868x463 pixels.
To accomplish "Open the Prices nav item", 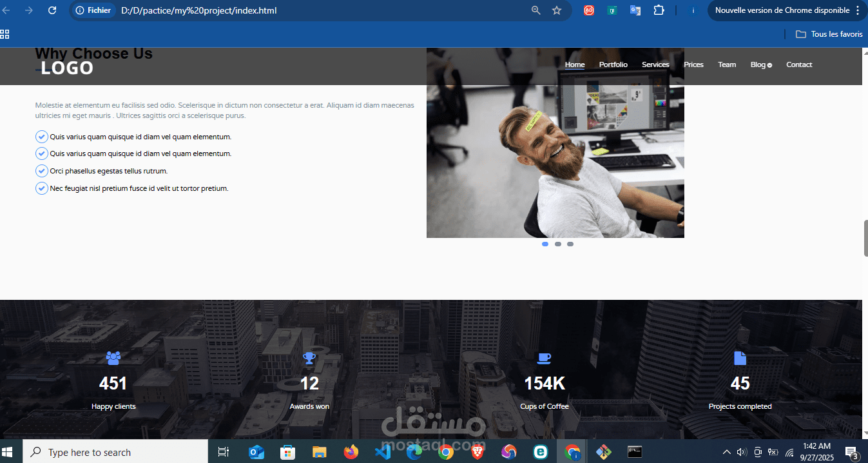I will tap(693, 64).
